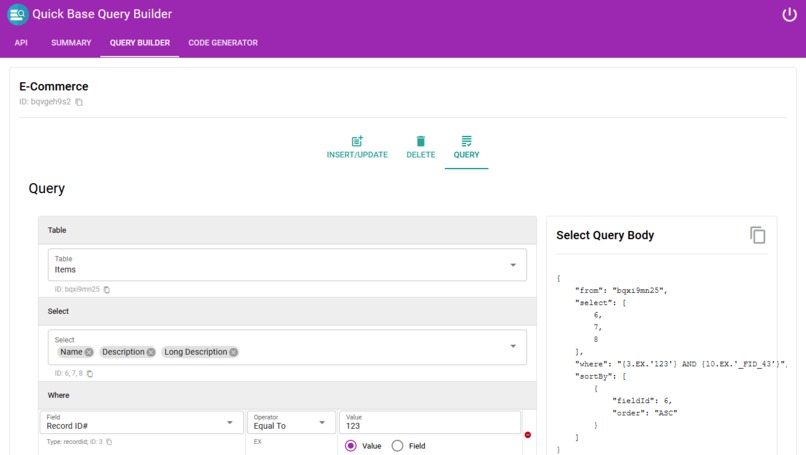Select the Value radio button

[x=351, y=446]
